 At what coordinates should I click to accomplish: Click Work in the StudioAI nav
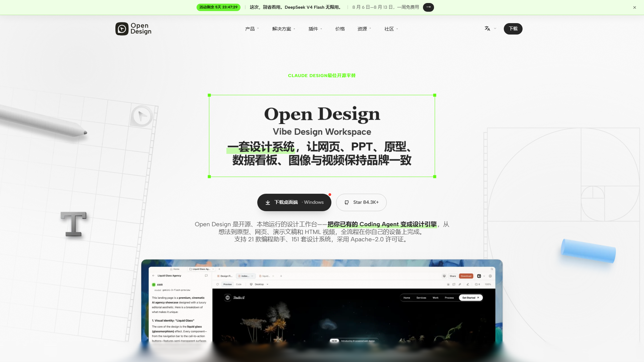click(435, 298)
